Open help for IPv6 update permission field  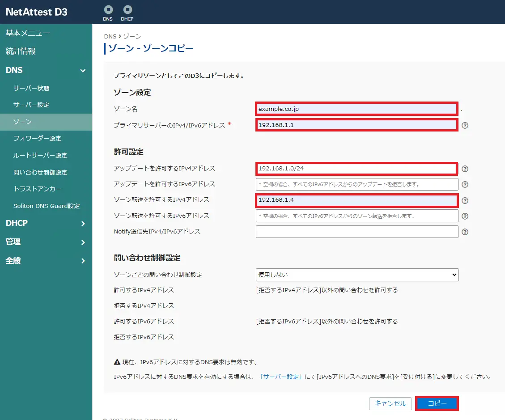(465, 184)
